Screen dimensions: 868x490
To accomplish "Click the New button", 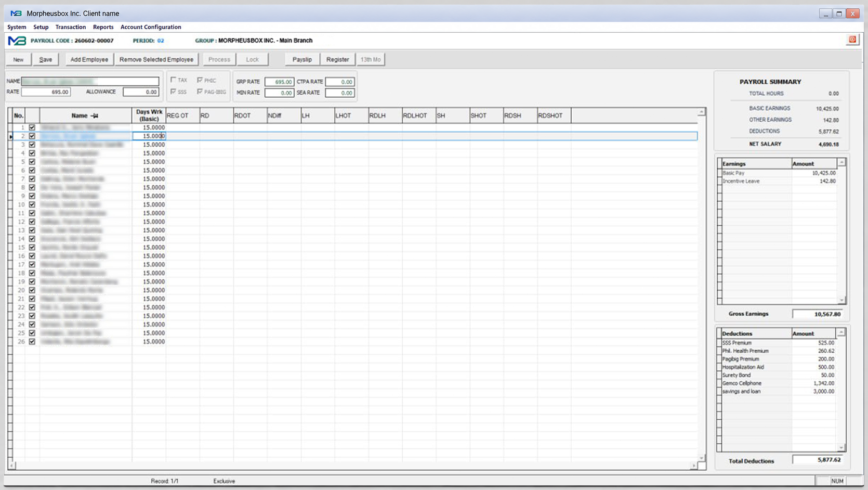I will tap(18, 59).
